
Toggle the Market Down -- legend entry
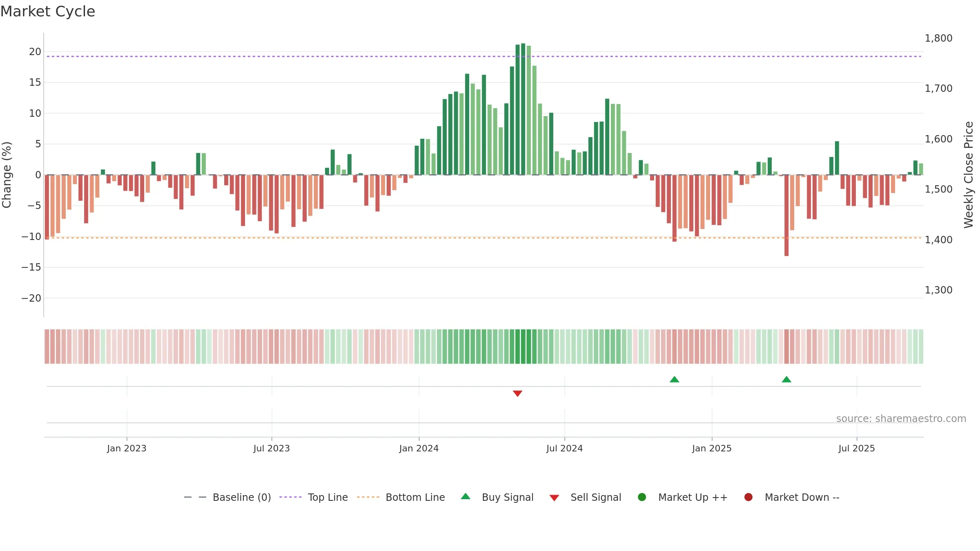pos(792,497)
